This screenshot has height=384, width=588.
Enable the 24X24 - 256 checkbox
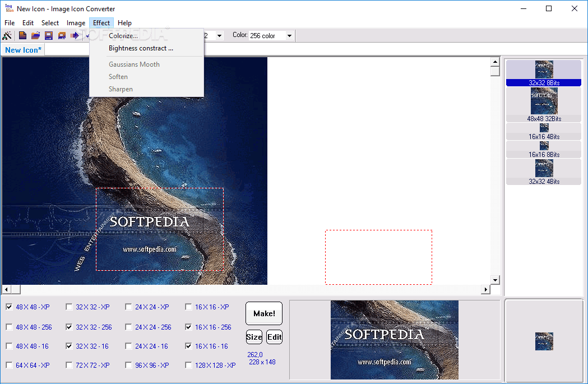[128, 327]
